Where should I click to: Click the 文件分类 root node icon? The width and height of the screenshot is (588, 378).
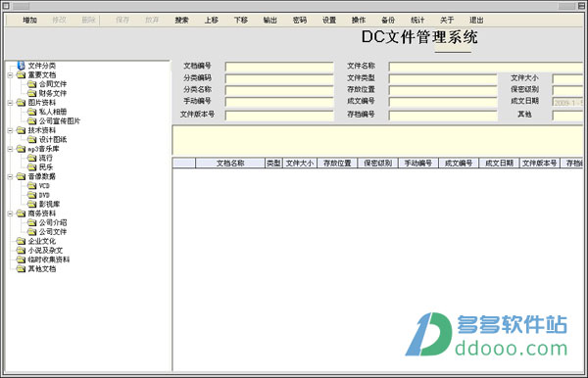pos(21,66)
